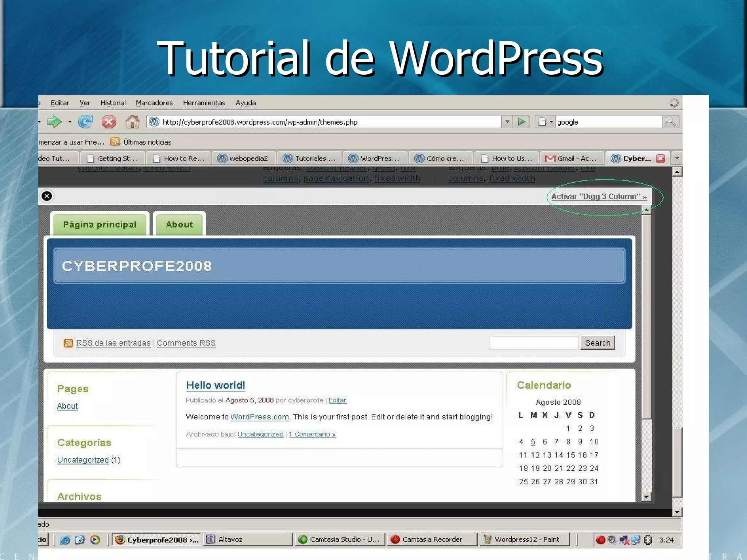Screen dimensions: 747x560
Task: Click the green Forward arrow button
Action: (x=54, y=122)
